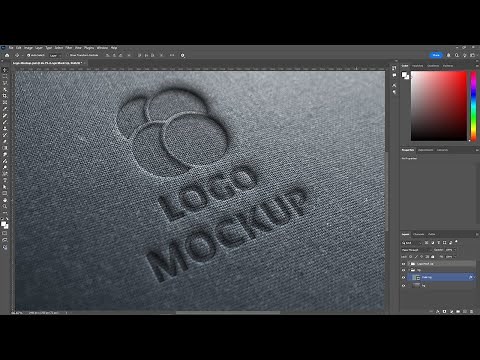Screen dimensions: 480x360
Task: Open the Layers panel flyout menu
Action: tap(477, 234)
